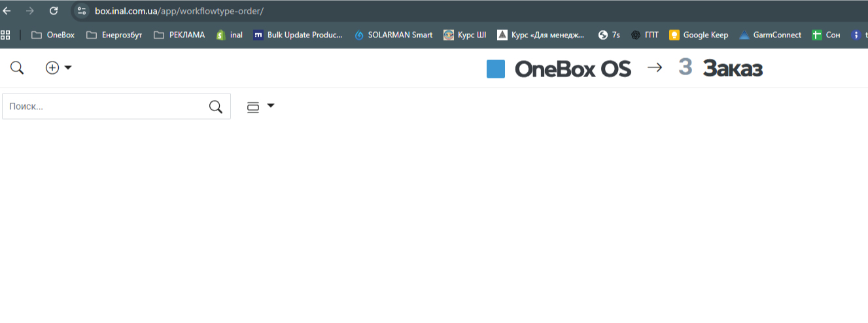Open the 7s bookmark

[x=609, y=35]
